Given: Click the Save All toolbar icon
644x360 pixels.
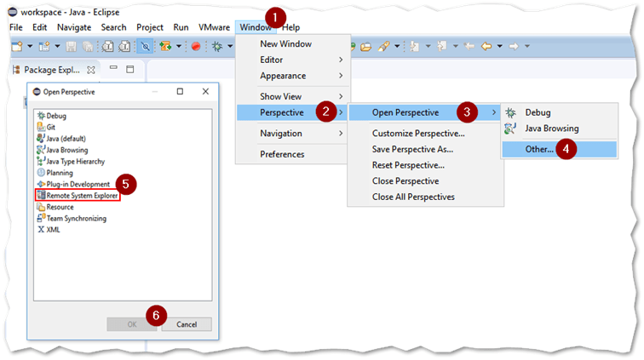Looking at the screenshot, I should pyautogui.click(x=88, y=47).
